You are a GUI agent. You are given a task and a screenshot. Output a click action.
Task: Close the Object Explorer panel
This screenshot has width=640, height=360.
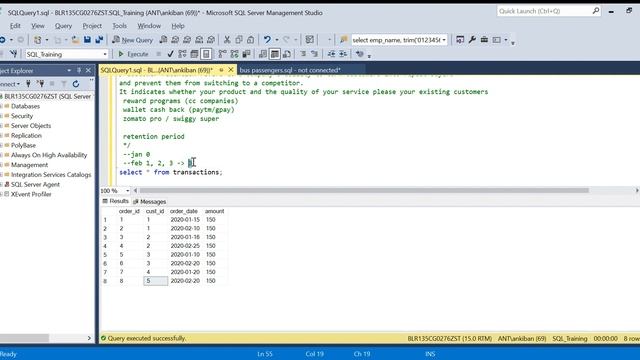click(88, 70)
